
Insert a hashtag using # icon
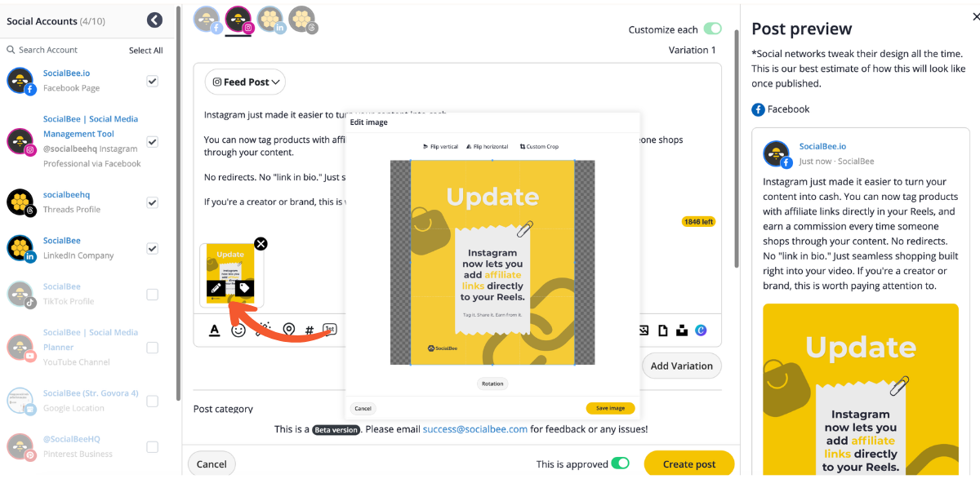point(310,330)
